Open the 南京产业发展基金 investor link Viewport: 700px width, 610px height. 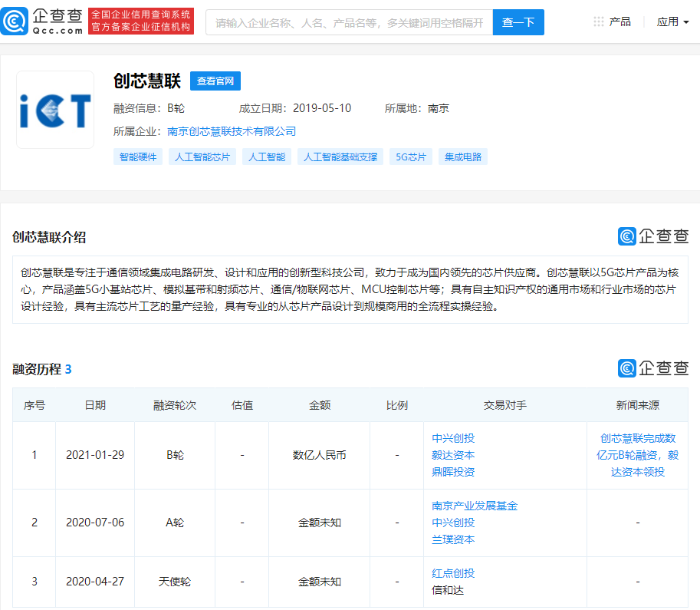(475, 506)
